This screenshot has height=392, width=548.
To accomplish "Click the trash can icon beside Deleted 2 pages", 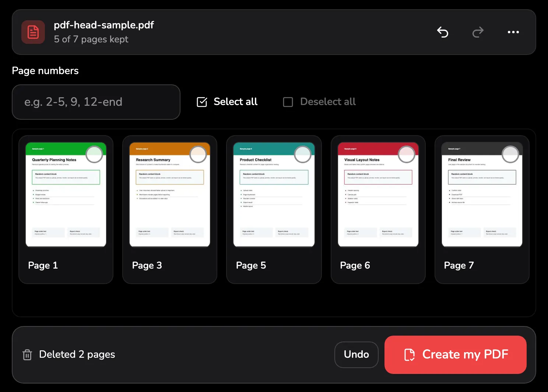I will (27, 354).
